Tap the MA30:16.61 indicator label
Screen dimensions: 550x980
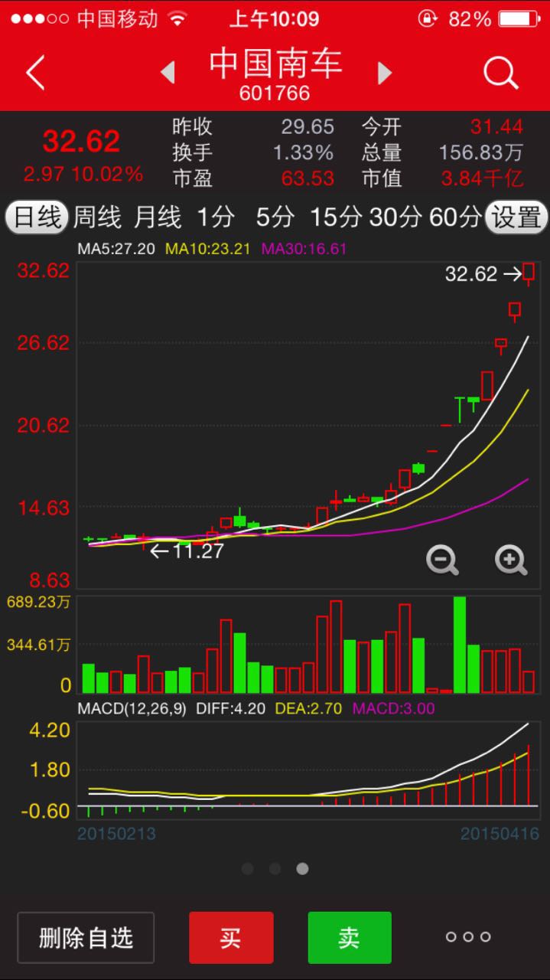(304, 249)
